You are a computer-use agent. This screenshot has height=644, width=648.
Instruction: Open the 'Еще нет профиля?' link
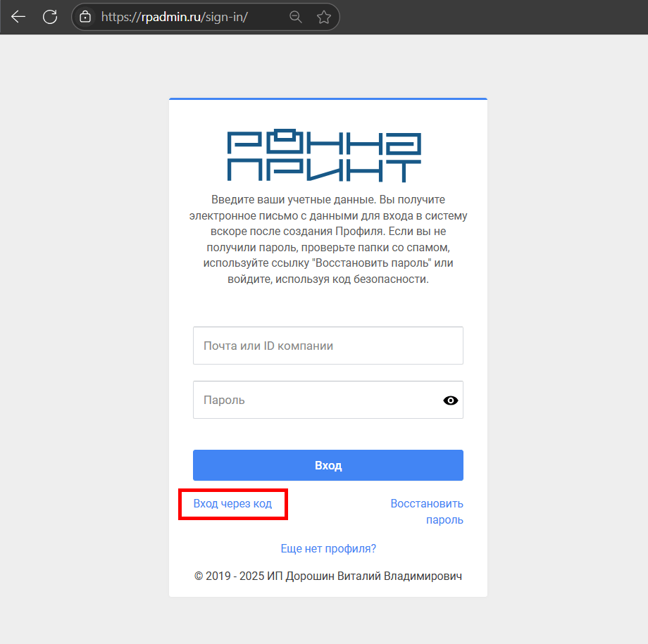pyautogui.click(x=328, y=548)
